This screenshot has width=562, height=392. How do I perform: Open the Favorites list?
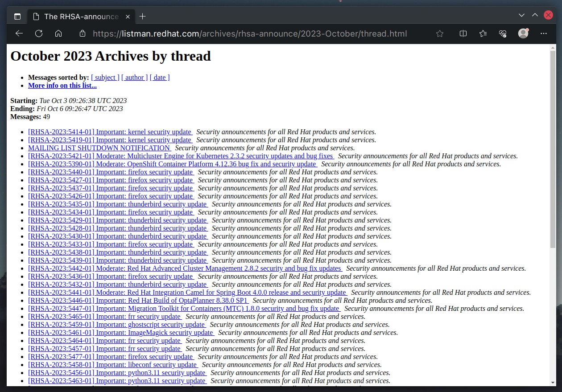pyautogui.click(x=483, y=33)
